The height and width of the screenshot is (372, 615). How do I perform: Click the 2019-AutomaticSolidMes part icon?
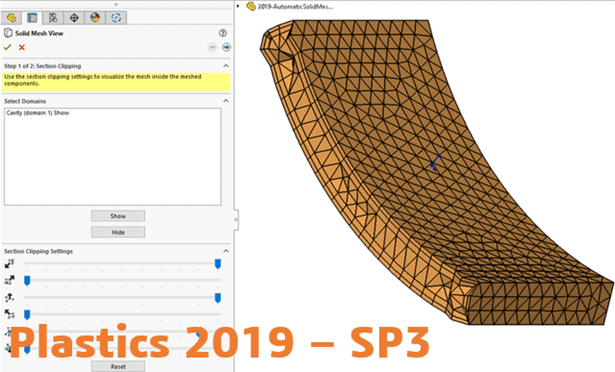(251, 6)
